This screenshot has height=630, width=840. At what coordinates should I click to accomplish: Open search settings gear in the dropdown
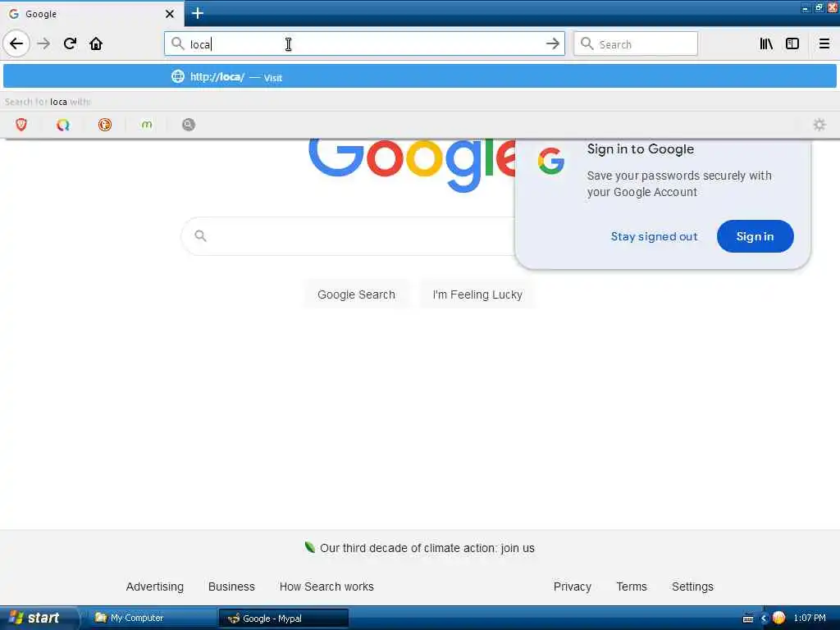tap(819, 125)
